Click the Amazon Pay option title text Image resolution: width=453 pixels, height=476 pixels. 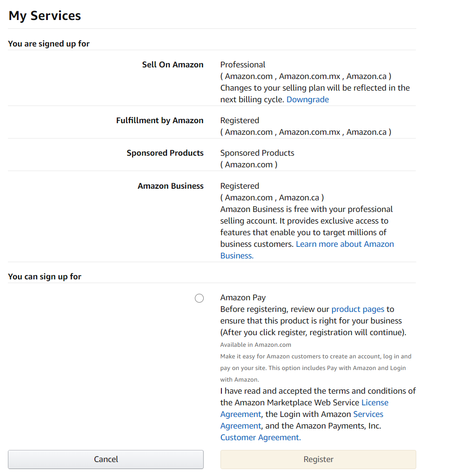[243, 297]
